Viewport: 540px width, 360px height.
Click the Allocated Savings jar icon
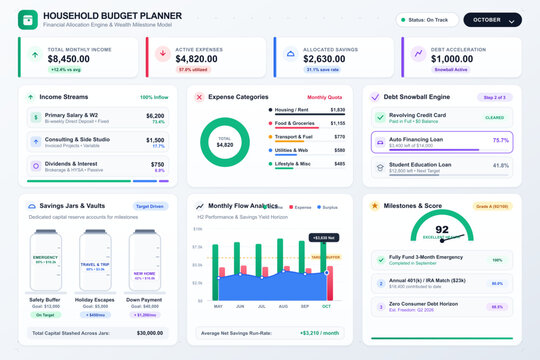(290, 54)
